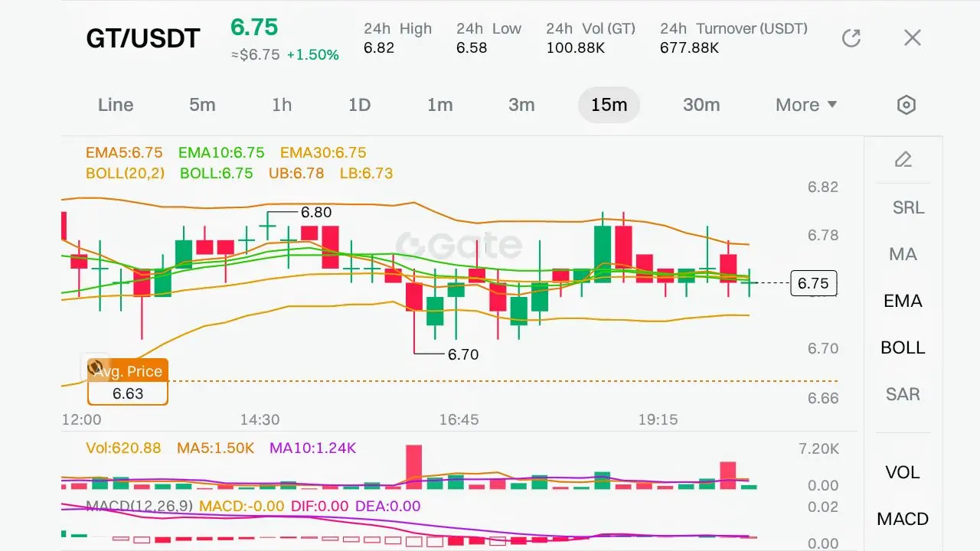Viewport: 980px width, 551px height.
Task: Click the 16:45 time axis label
Action: 459,419
